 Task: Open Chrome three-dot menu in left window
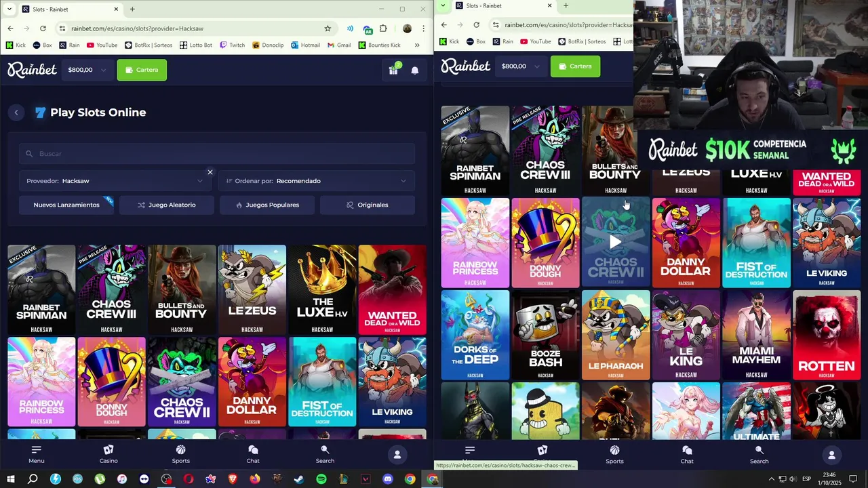(x=424, y=28)
